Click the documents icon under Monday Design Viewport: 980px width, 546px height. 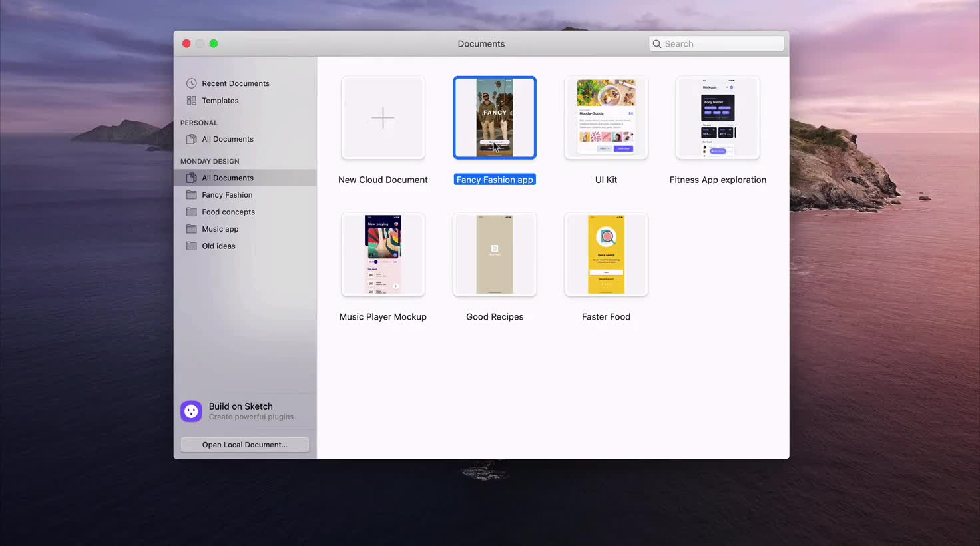[192, 178]
